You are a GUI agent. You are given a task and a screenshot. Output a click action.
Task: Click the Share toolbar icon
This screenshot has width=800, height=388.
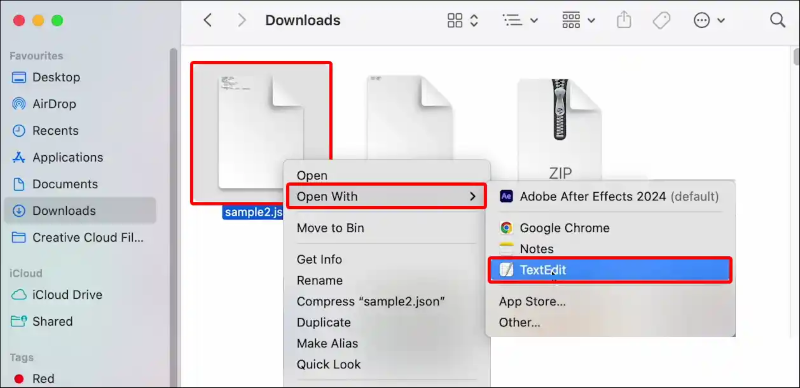(x=623, y=20)
